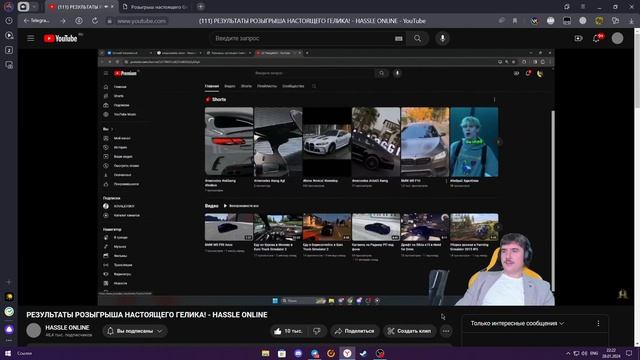Screen dimensions: 640x360
Task: Click the video title text
Action: tap(147, 315)
